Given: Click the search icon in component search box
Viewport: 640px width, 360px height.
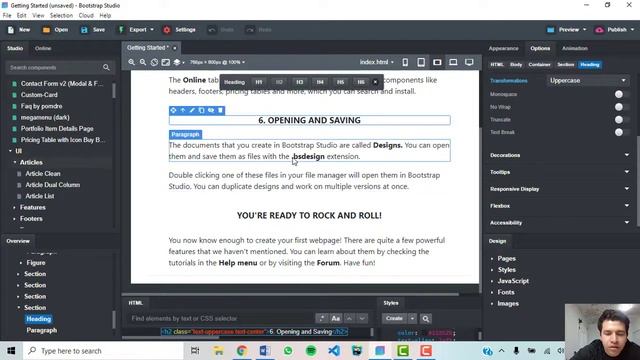Looking at the screenshot, I should 107,67.
